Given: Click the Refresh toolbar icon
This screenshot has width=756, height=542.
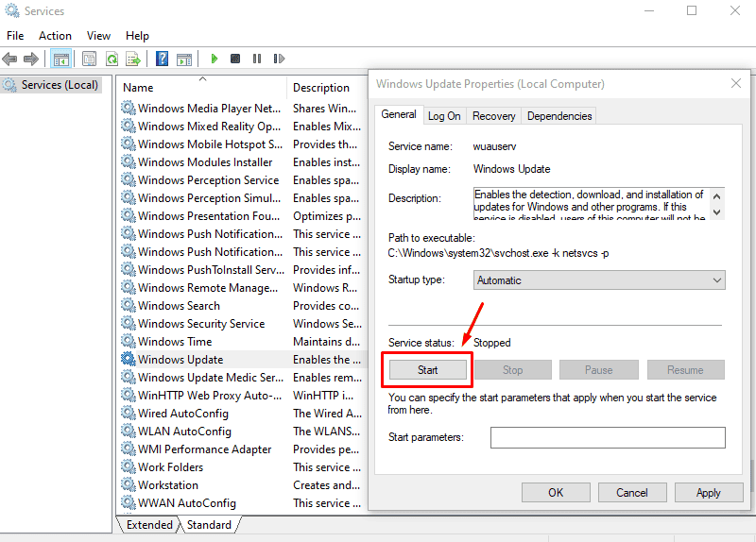Looking at the screenshot, I should tap(112, 59).
